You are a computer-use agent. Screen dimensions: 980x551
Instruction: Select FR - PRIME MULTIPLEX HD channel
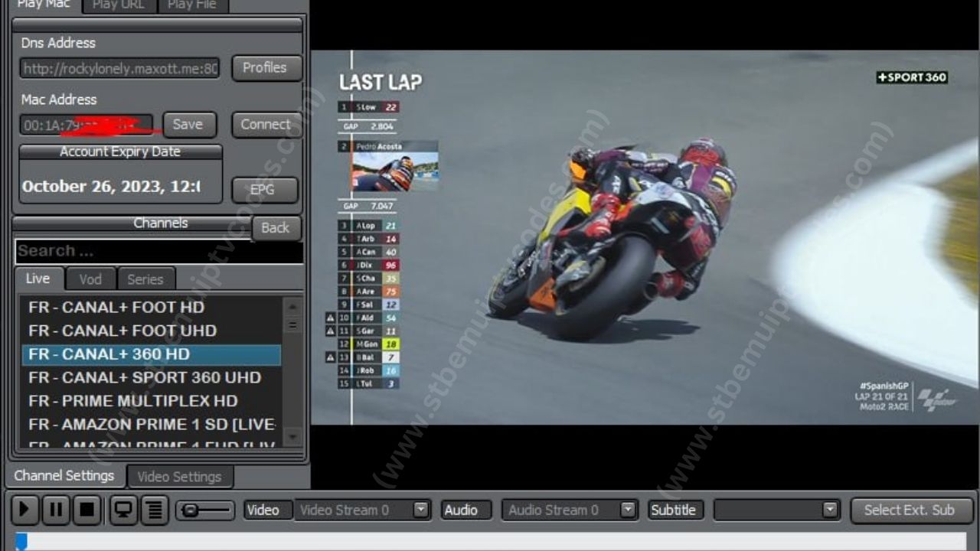(151, 401)
